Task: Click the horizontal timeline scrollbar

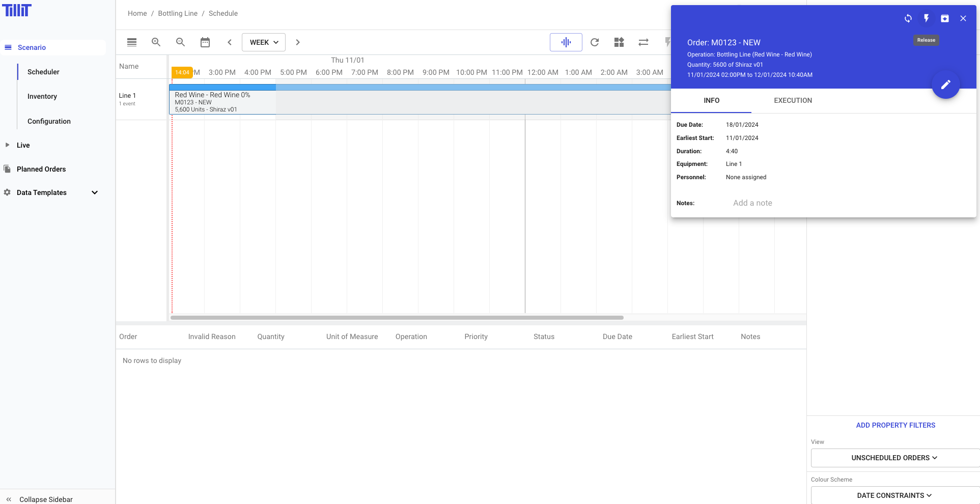Action: (x=397, y=318)
